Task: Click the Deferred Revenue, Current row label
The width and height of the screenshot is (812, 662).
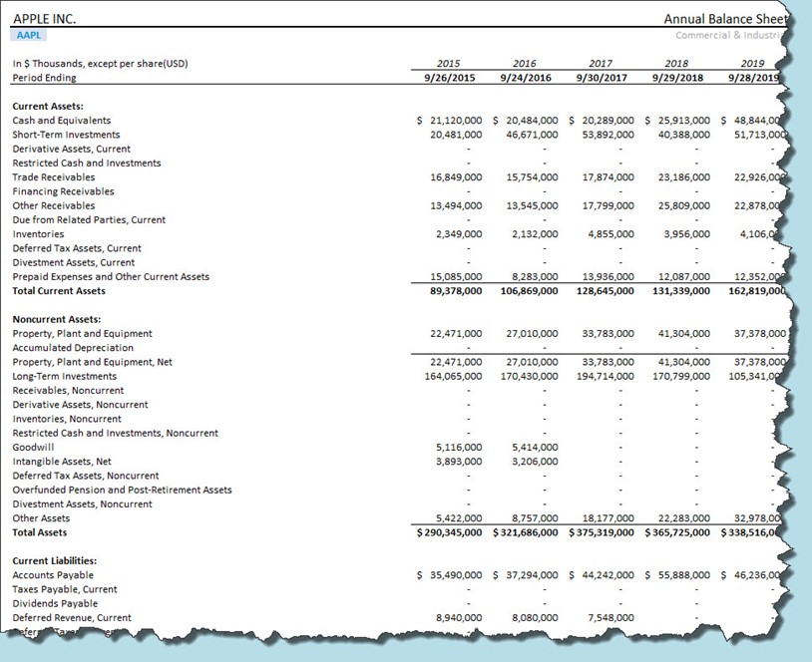Action: tap(72, 617)
